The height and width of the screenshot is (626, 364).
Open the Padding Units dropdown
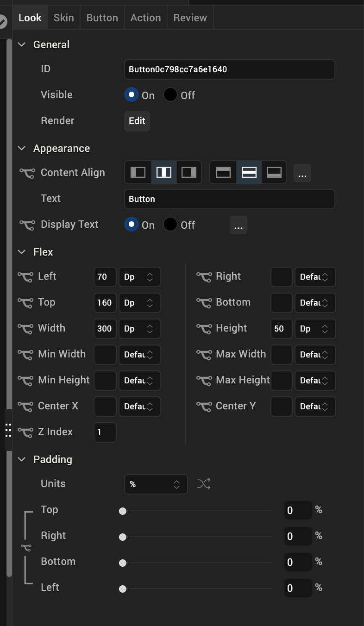[156, 484]
